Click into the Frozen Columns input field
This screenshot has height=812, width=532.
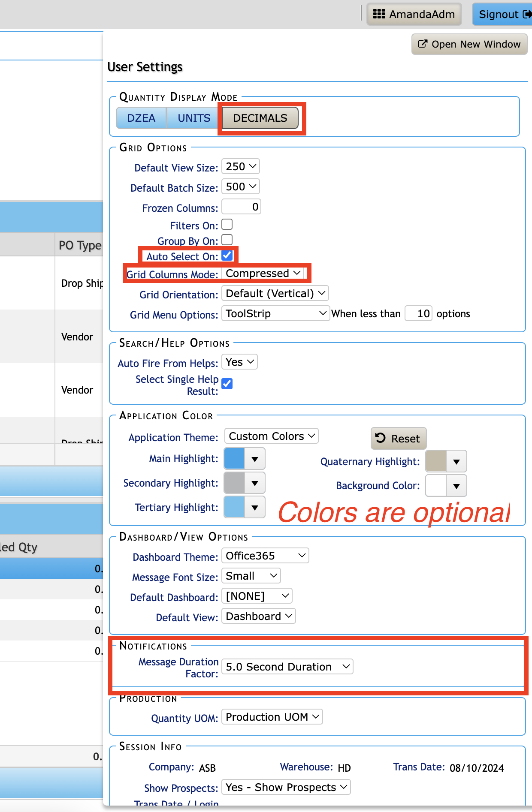(241, 207)
